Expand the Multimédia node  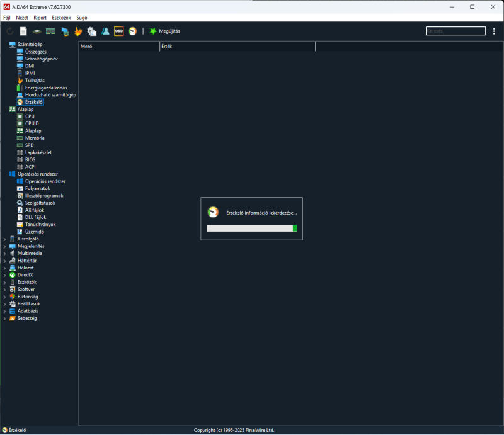4,254
